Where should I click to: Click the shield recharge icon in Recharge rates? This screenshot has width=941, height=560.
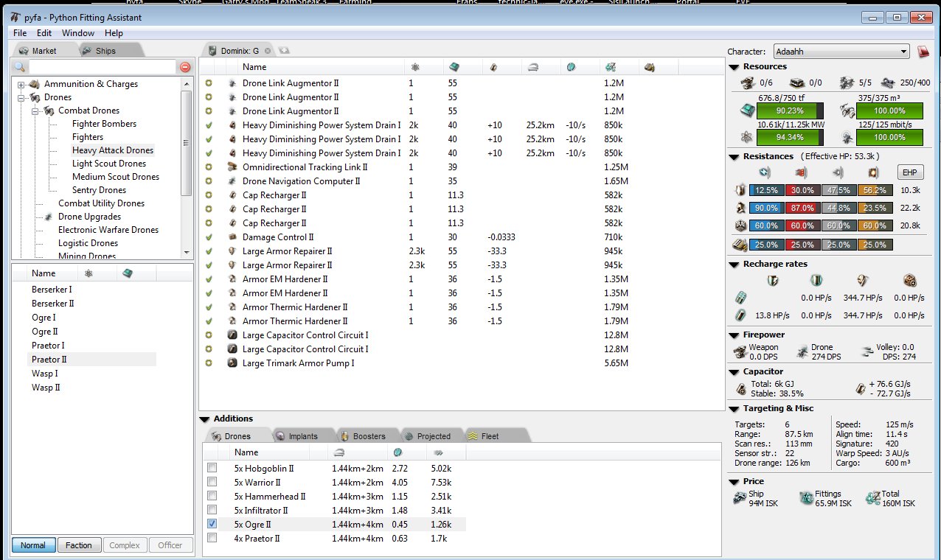[773, 281]
